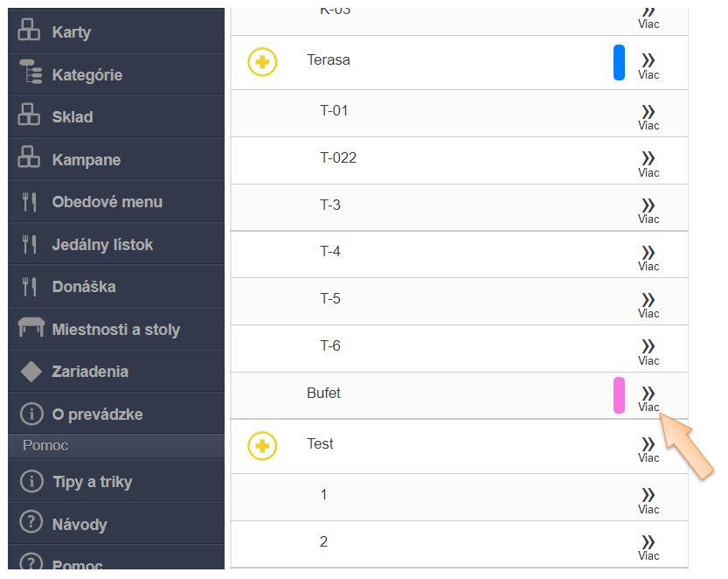The height and width of the screenshot is (579, 728).
Task: Click the Karty sidebar icon
Action: [x=30, y=31]
